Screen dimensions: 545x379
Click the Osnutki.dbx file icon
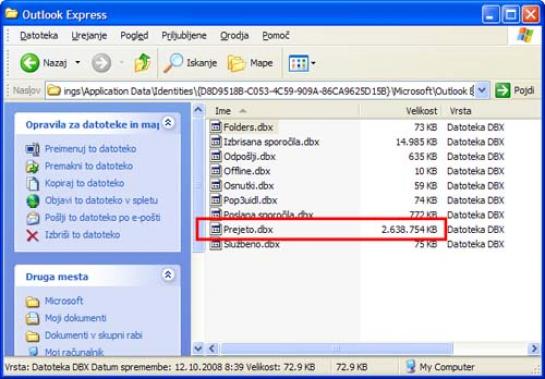(x=215, y=185)
